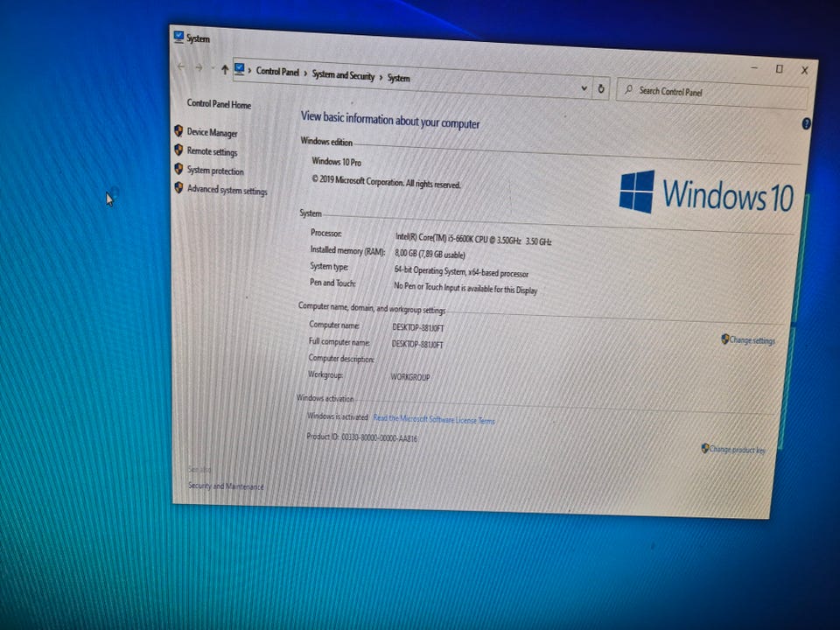Click the '© 2019 Microsoft Corporation' copyright text
The width and height of the screenshot is (840, 630).
386,182
